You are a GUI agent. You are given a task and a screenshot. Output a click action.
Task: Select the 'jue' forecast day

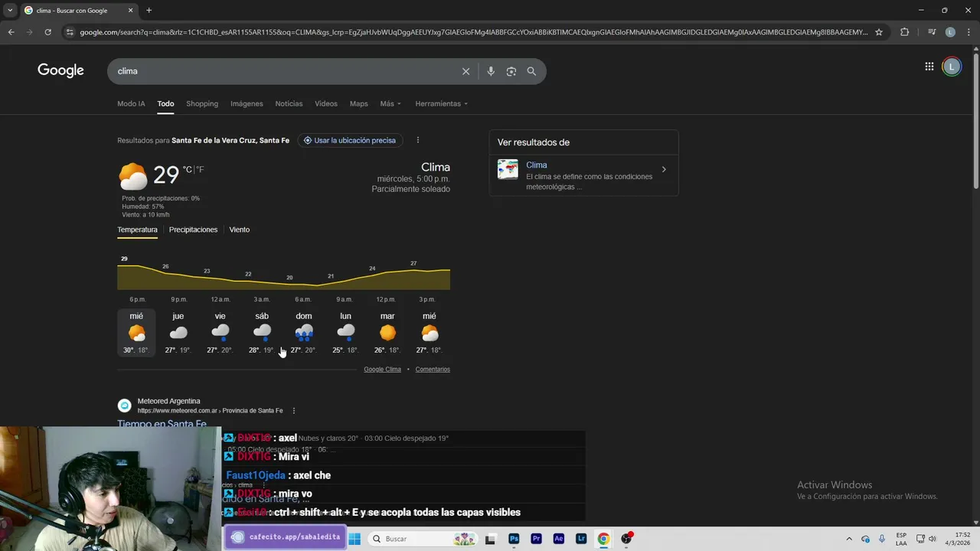(x=178, y=333)
